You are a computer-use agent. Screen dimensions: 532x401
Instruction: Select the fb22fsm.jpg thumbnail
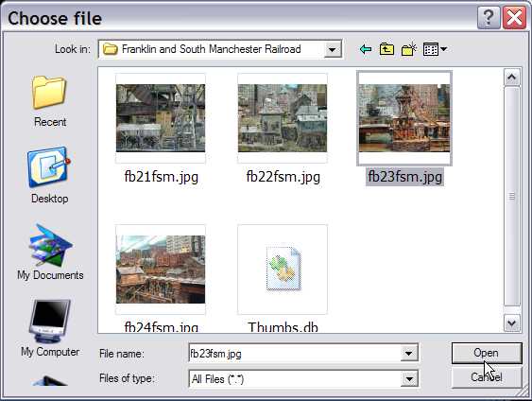283,118
